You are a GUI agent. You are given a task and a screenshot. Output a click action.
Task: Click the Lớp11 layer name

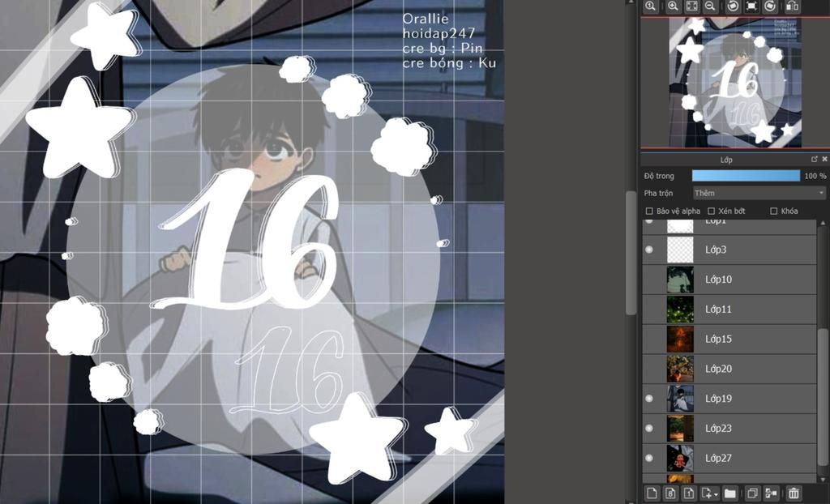click(x=718, y=310)
